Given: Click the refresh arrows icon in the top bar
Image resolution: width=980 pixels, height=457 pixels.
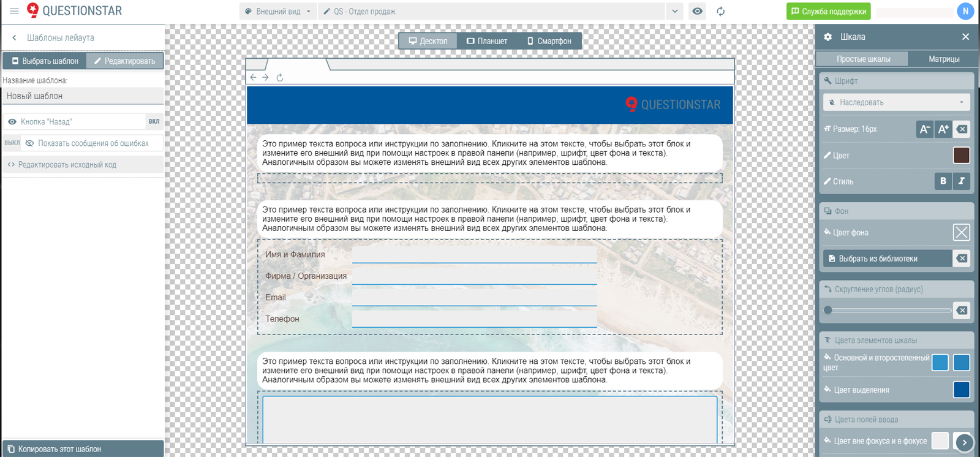Looking at the screenshot, I should pyautogui.click(x=720, y=11).
